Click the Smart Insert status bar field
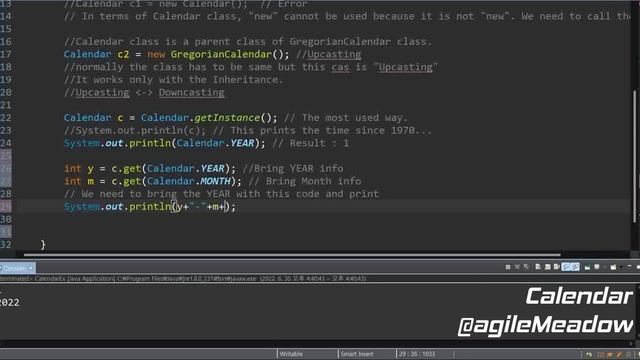 356,354
